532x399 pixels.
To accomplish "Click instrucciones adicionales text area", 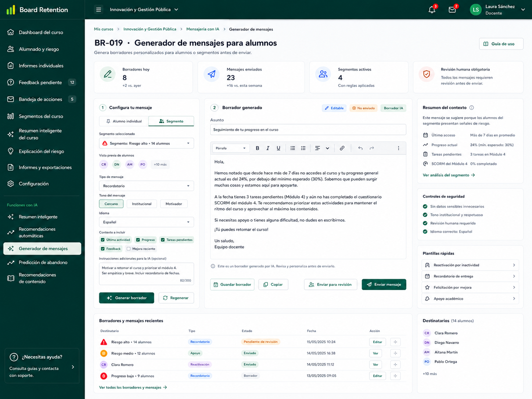I will pos(147,274).
